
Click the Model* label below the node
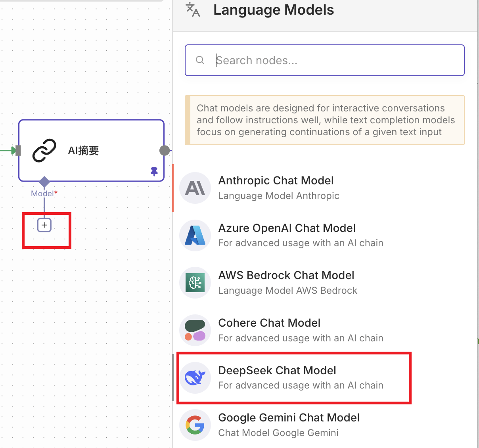(x=44, y=193)
